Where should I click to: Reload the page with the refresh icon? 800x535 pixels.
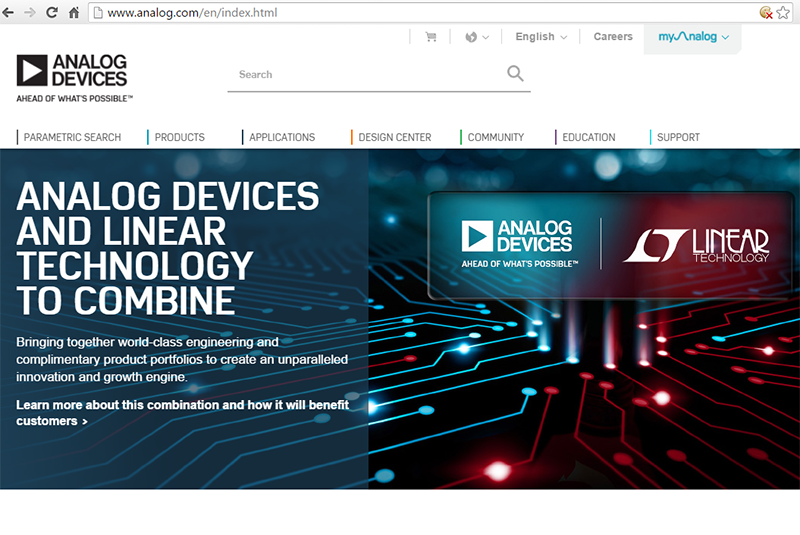tap(52, 12)
